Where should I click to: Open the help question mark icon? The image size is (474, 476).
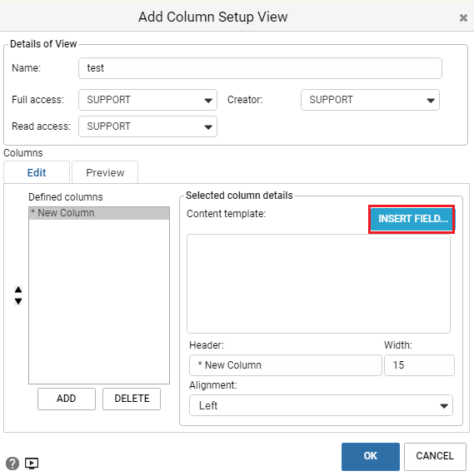tap(12, 464)
